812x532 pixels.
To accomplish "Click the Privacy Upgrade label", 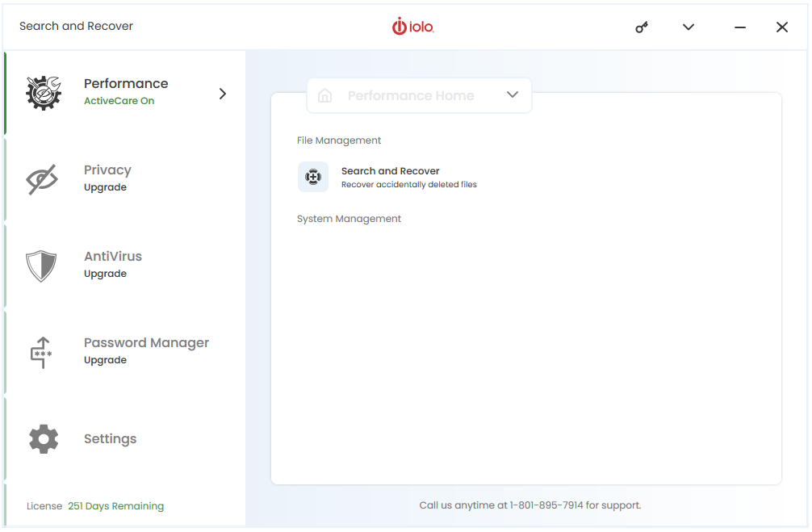I will click(105, 187).
